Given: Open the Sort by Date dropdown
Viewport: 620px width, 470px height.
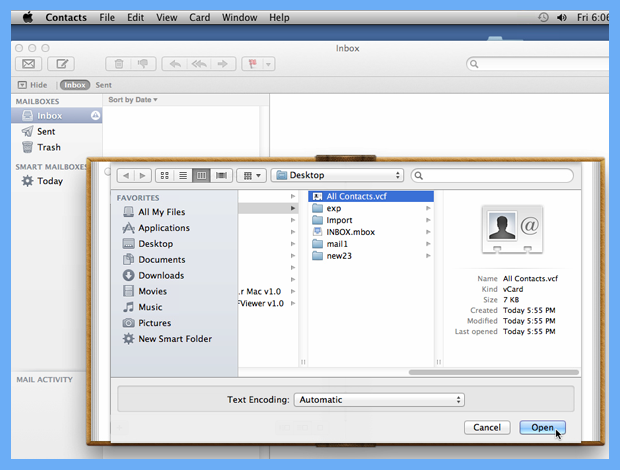Looking at the screenshot, I should 133,100.
